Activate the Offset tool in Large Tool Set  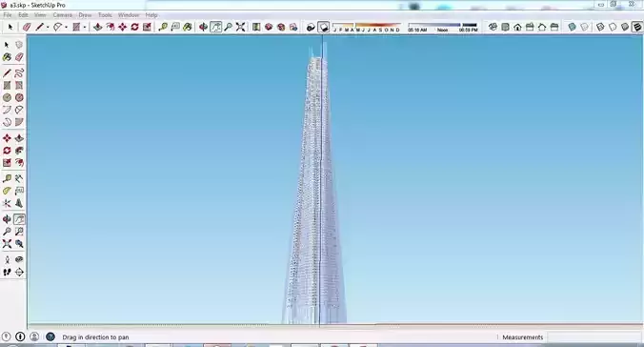point(19,163)
